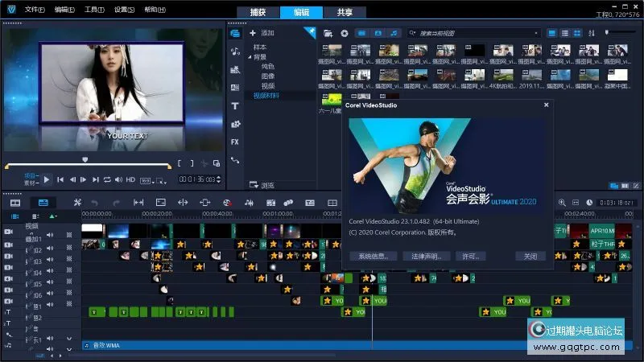
Task: Toggle video files filter in library
Action: pyautogui.click(x=361, y=33)
